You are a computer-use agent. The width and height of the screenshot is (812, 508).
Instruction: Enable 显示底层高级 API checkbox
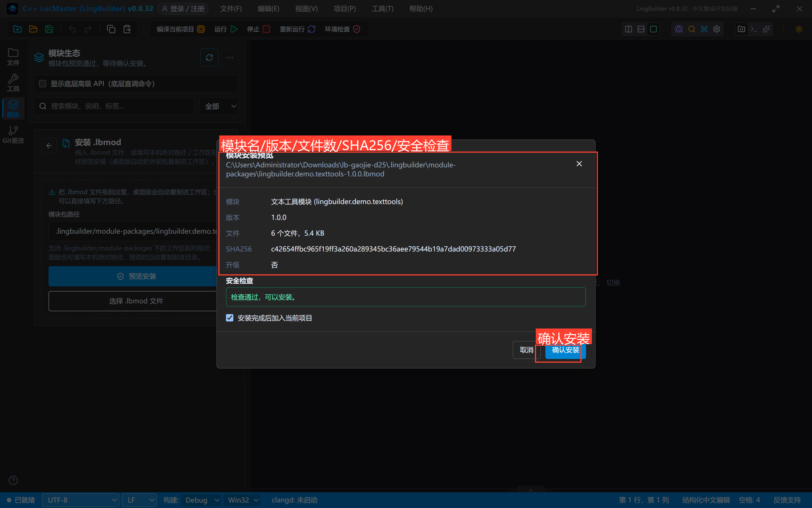click(x=42, y=84)
